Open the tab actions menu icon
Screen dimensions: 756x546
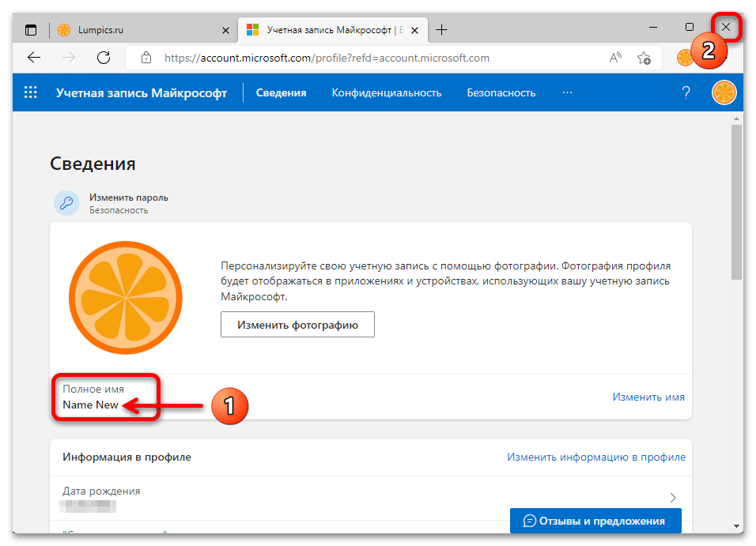[x=31, y=30]
